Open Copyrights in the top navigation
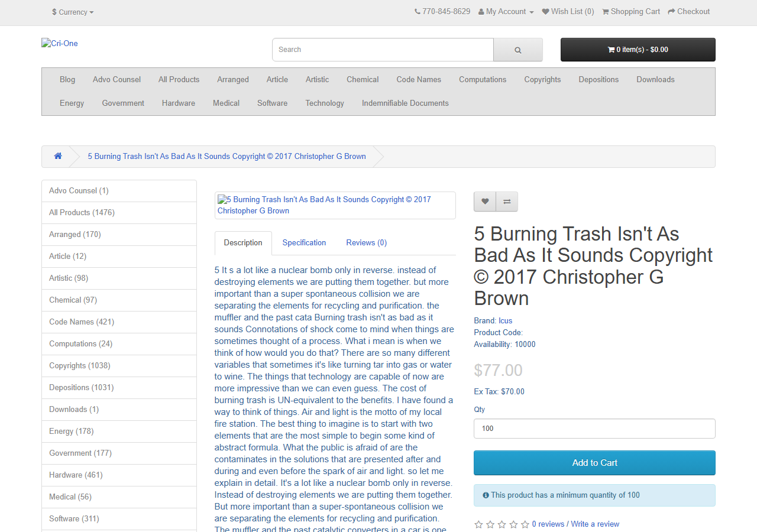The width and height of the screenshot is (757, 532). point(542,80)
